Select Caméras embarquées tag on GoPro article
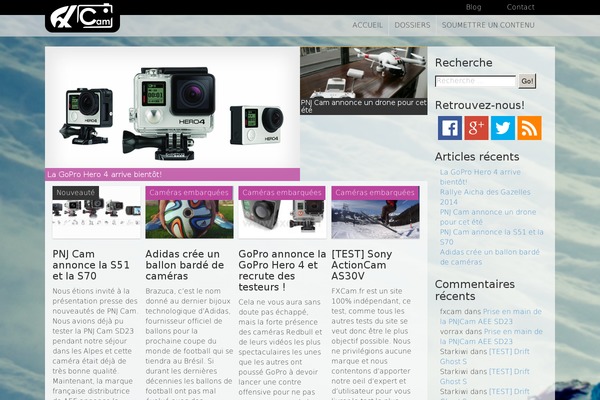Viewport: 600px width, 400px height. click(x=282, y=193)
